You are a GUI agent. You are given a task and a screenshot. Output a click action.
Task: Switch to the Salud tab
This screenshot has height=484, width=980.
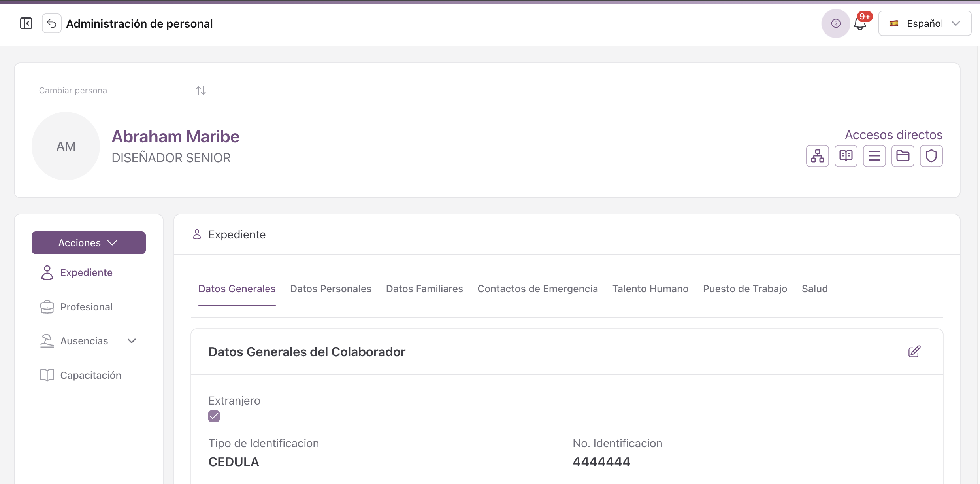815,289
